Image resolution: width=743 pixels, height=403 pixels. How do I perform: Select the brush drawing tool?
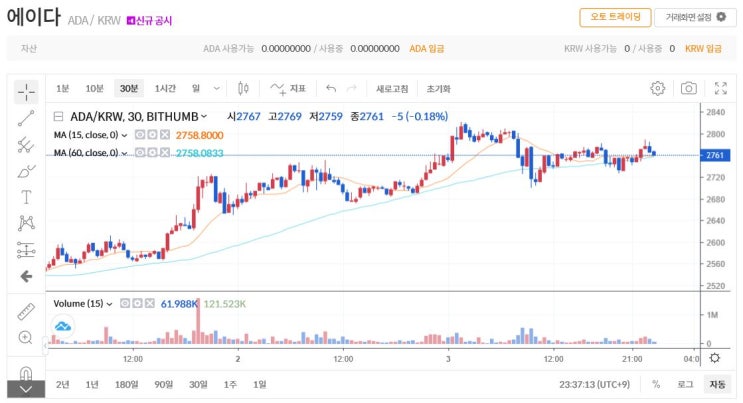click(26, 171)
